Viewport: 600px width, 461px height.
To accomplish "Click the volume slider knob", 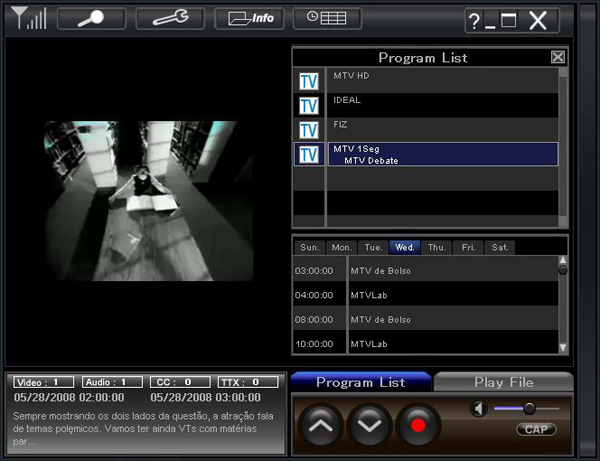I will click(529, 408).
